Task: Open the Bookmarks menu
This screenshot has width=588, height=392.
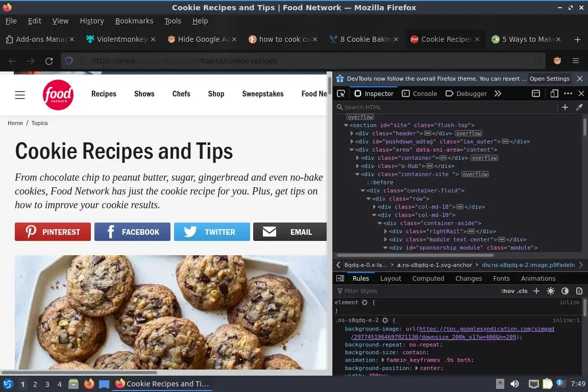Action: point(134,21)
